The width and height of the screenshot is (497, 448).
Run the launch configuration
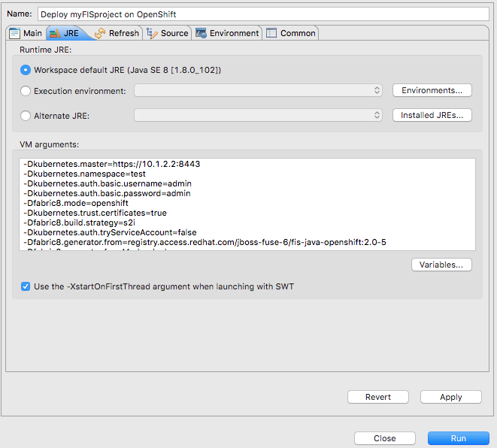point(458,438)
